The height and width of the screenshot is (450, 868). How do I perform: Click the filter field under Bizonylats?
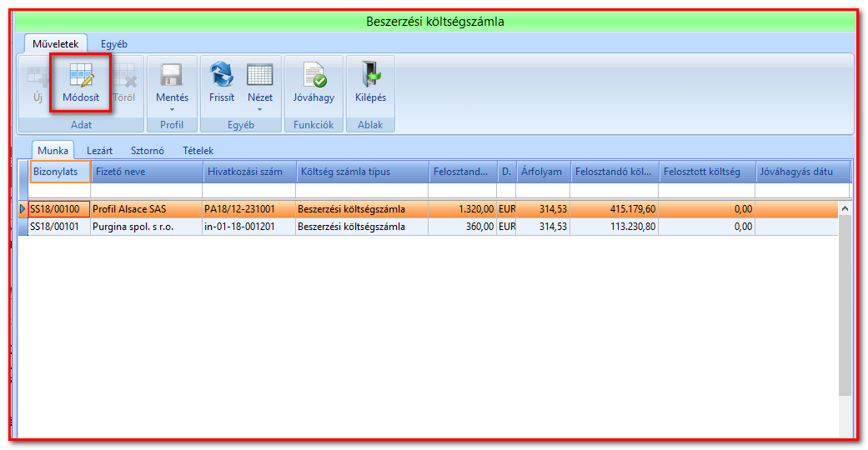coord(59,190)
